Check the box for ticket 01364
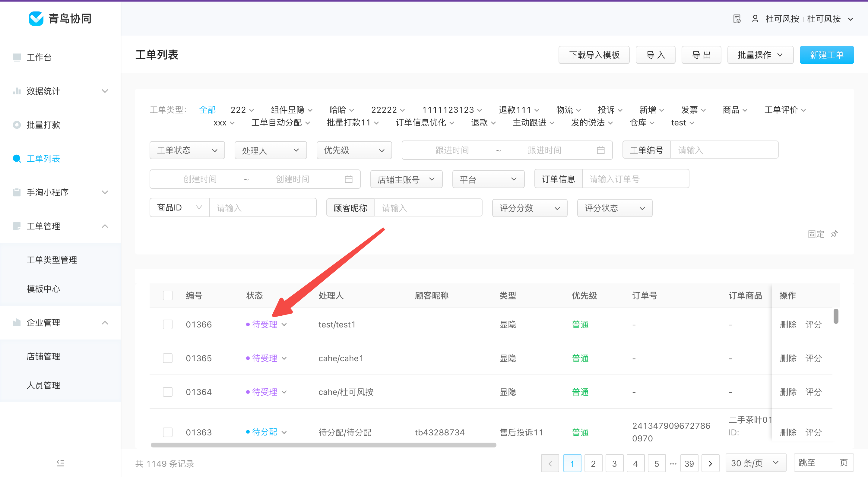 (168, 392)
